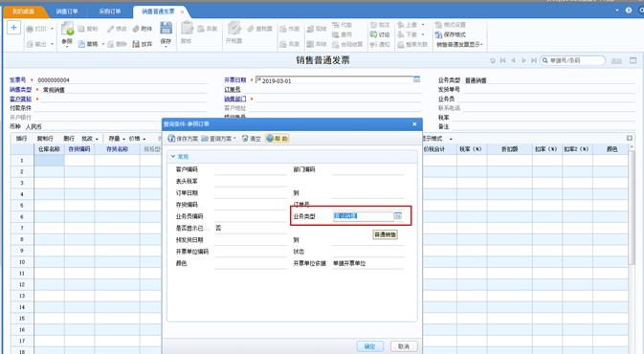Click the 高级 advanced search link
644x354 pixels.
(x=616, y=61)
